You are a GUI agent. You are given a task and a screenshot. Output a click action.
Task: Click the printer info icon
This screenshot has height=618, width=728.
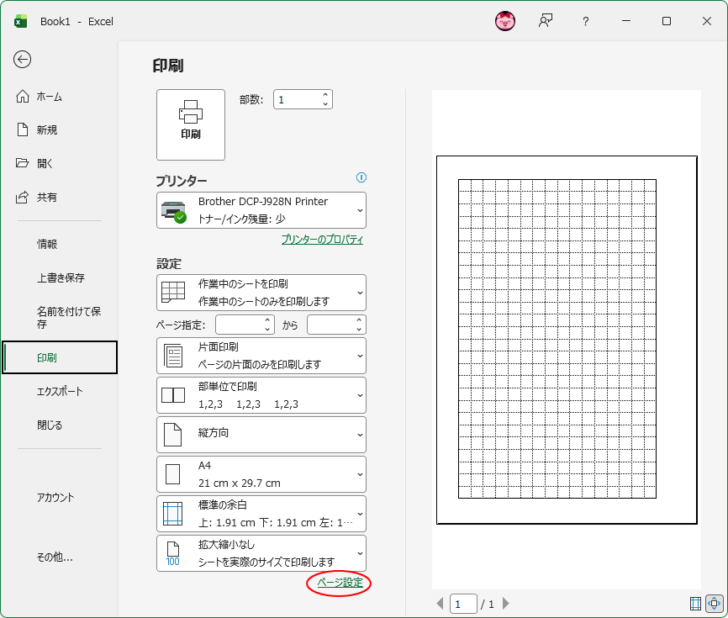point(361,178)
